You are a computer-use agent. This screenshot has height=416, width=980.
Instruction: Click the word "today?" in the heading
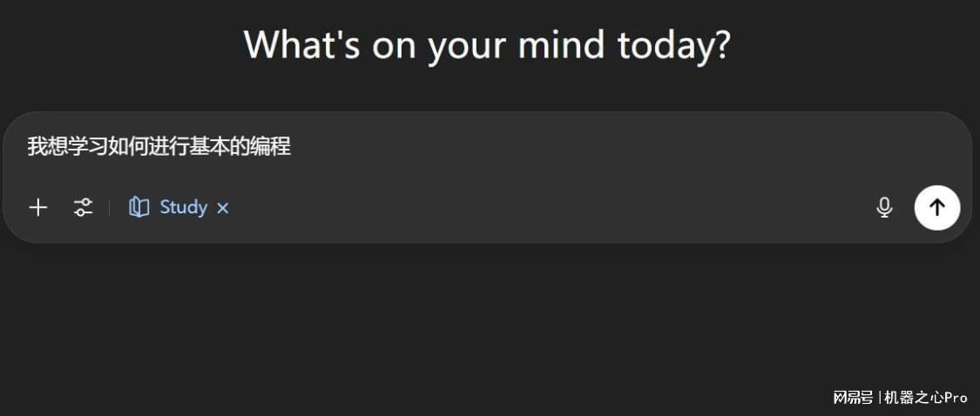click(x=673, y=45)
